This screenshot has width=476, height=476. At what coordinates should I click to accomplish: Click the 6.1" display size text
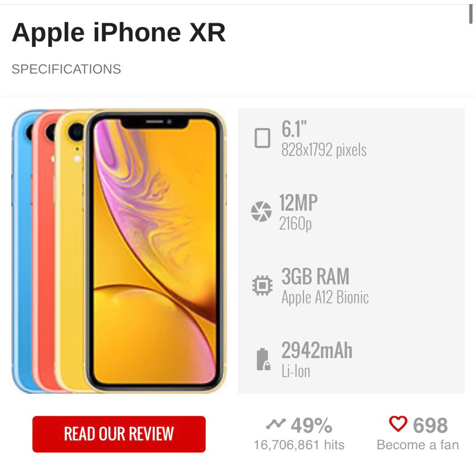(294, 129)
